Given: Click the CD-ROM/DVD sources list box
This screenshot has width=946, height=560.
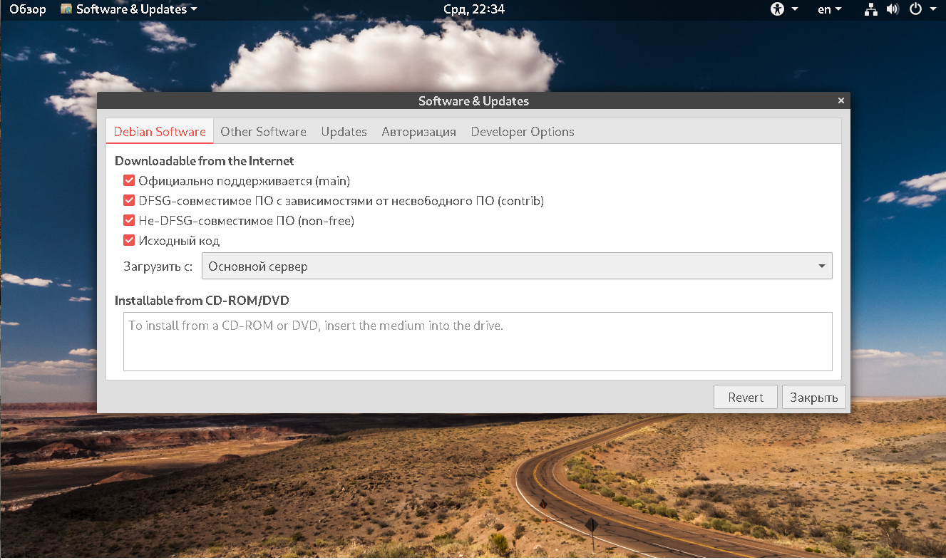Looking at the screenshot, I should [478, 341].
